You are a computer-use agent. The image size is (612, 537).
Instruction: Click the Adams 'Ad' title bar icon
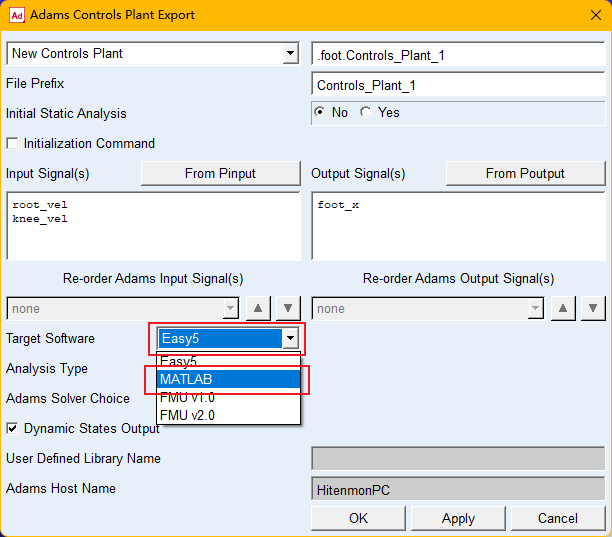pyautogui.click(x=14, y=15)
